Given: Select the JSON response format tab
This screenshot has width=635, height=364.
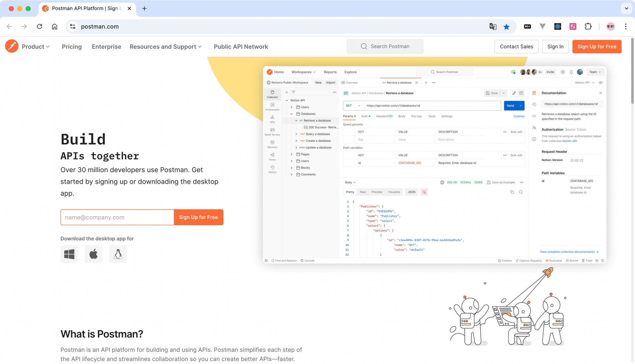Looking at the screenshot, I should click(411, 192).
